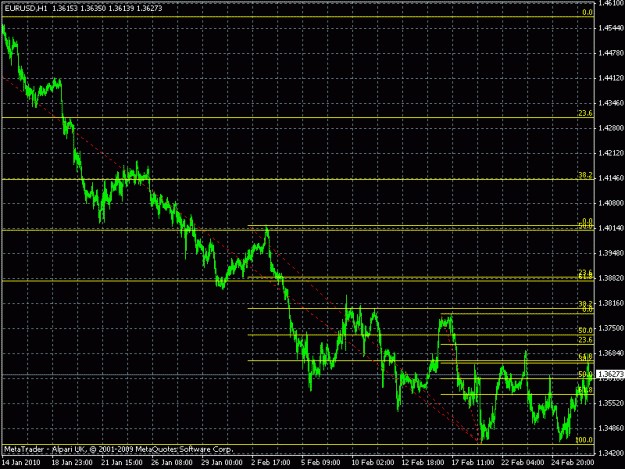This screenshot has width=625, height=469.
Task: Click the 23.6 label beside 1.42800
Action: [586, 113]
